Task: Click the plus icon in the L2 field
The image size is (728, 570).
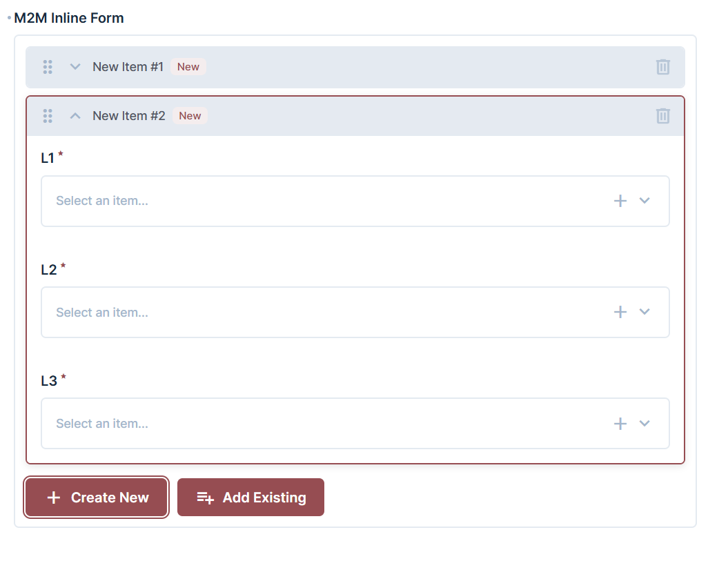Action: click(620, 312)
